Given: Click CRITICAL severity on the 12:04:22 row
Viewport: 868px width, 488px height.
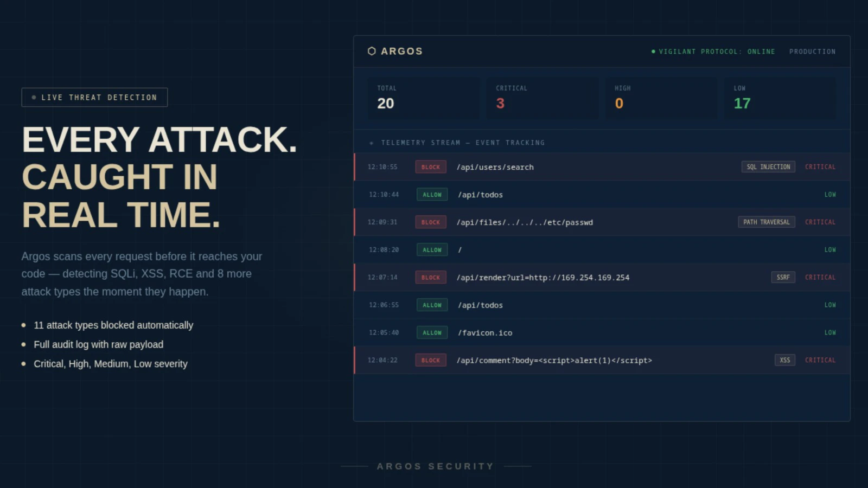Looking at the screenshot, I should point(820,361).
